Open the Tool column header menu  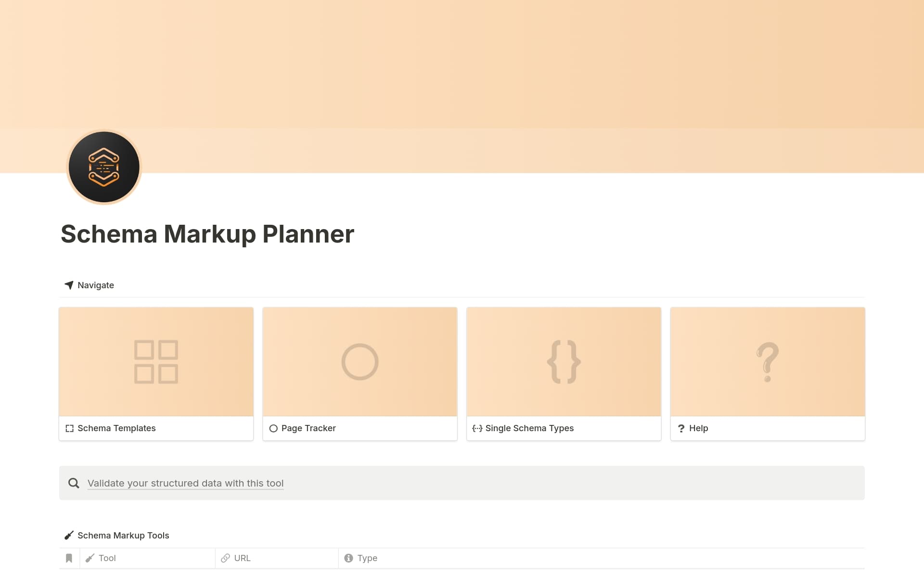coord(107,558)
